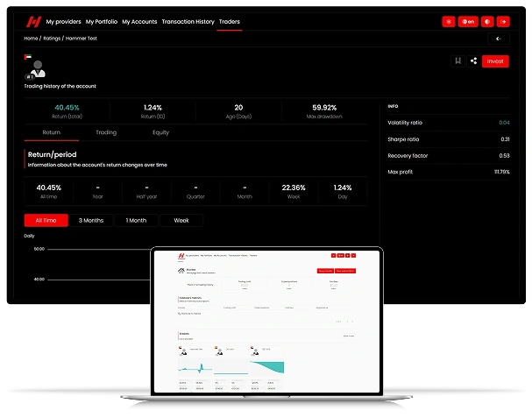This screenshot has height=418, width=532.
Task: Select the 1 Month period filter
Action: (x=136, y=221)
